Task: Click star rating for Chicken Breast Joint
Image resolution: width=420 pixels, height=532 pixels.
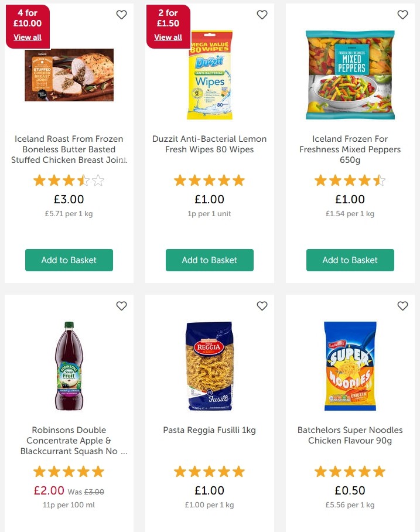Action: (69, 180)
